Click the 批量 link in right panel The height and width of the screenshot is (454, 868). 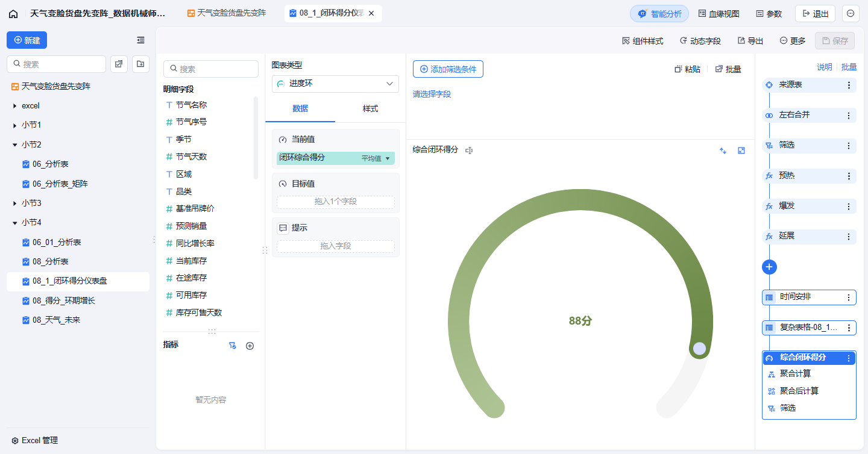coord(849,67)
